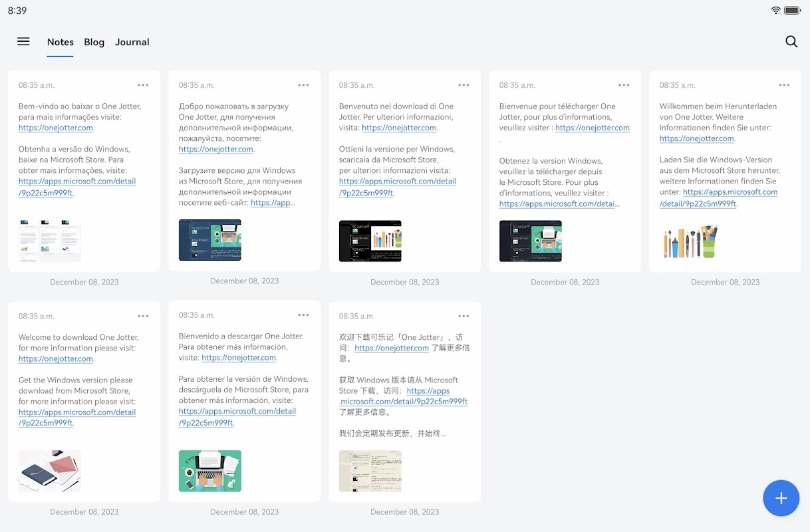Open image thumbnail in the Italian note
The height and width of the screenshot is (532, 810).
tap(370, 241)
